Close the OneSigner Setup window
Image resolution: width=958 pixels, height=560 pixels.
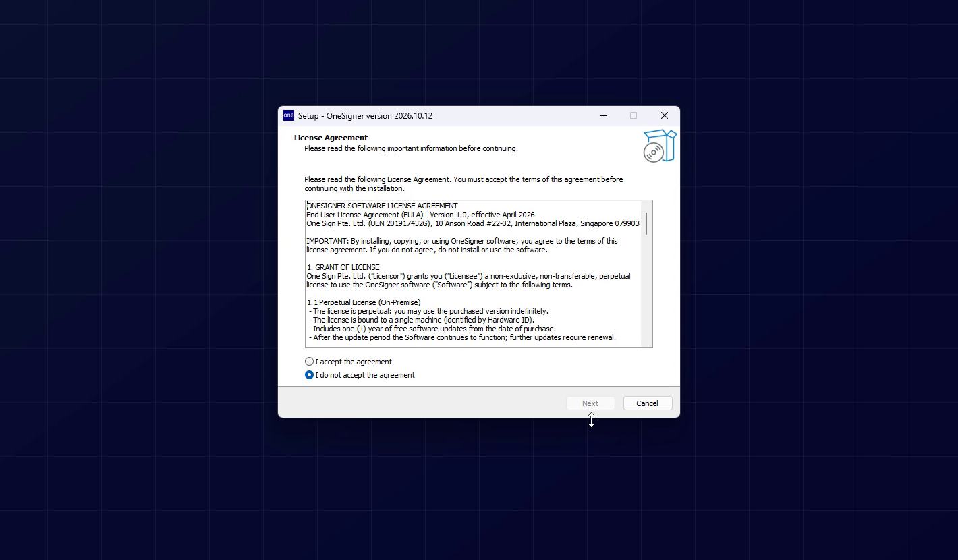pos(664,115)
